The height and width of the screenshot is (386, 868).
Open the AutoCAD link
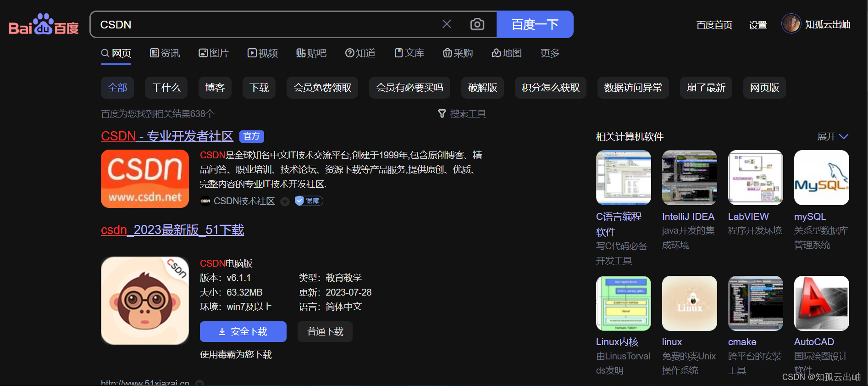coord(814,342)
